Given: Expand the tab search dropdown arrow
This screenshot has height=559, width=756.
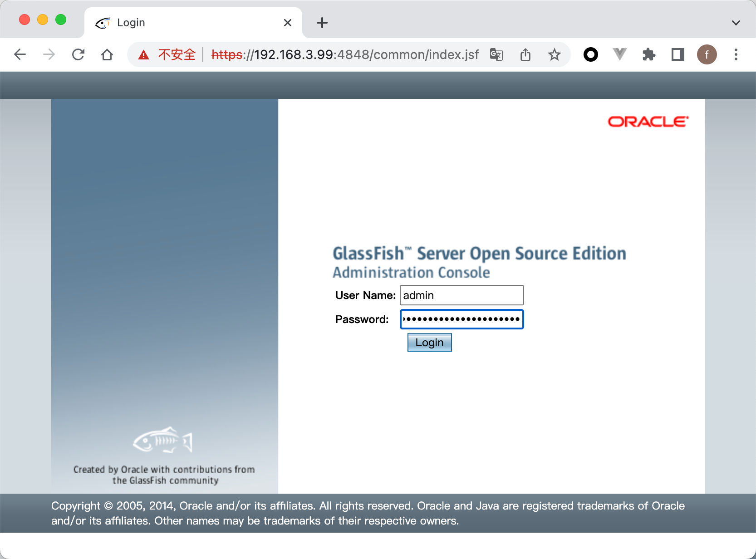Looking at the screenshot, I should (x=736, y=23).
